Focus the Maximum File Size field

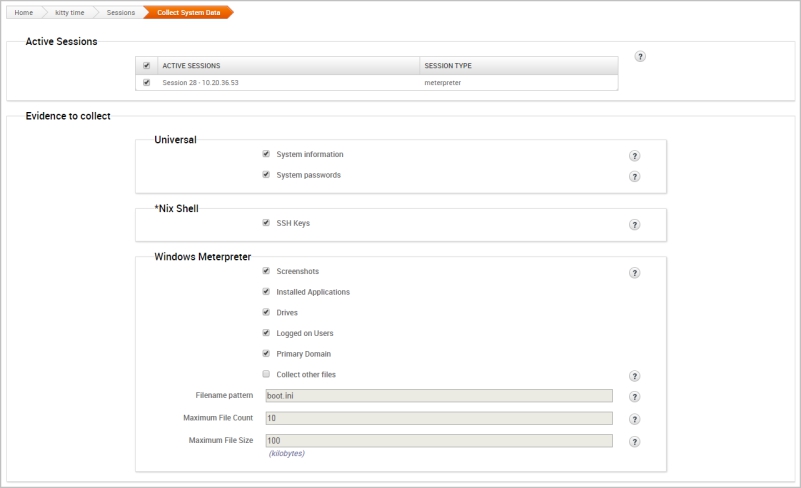tap(439, 440)
